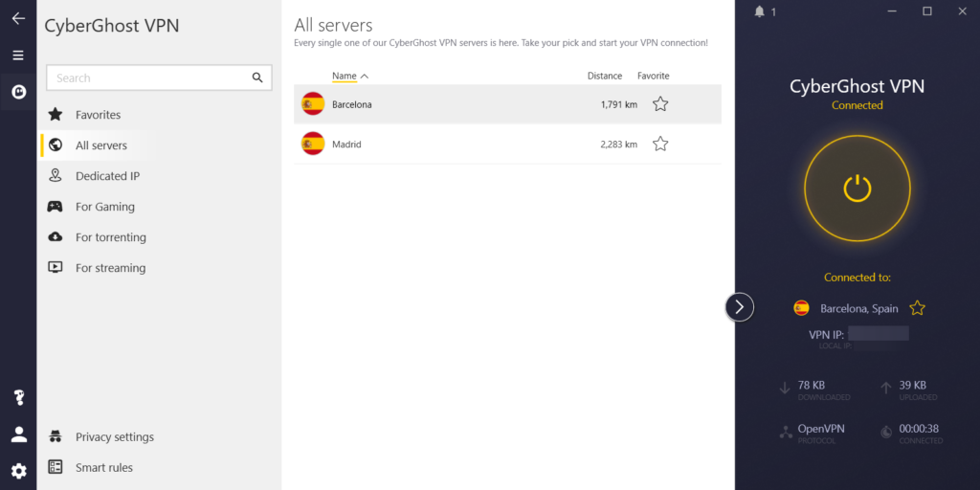Select the For streaming category
Image resolution: width=980 pixels, height=490 pixels.
click(110, 268)
